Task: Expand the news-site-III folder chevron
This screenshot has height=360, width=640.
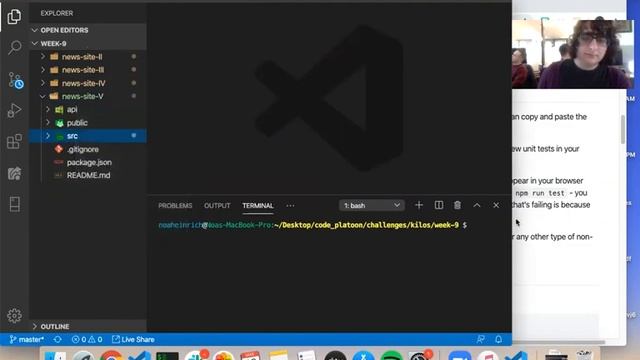Action: 43,70
